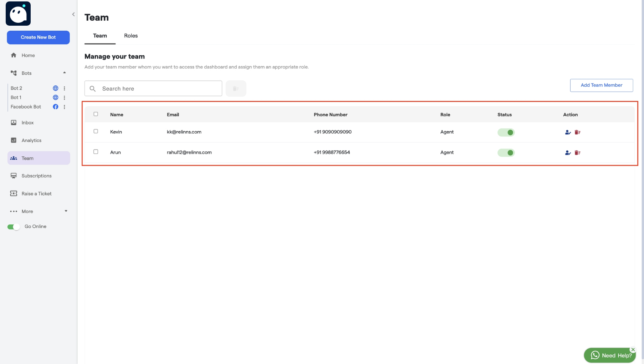Toggle Kevin's status switch

pyautogui.click(x=506, y=132)
